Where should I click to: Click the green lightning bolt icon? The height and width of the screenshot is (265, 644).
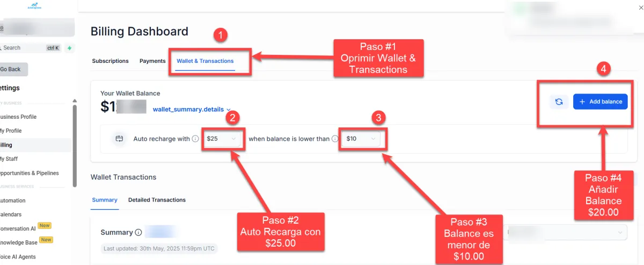tap(69, 48)
